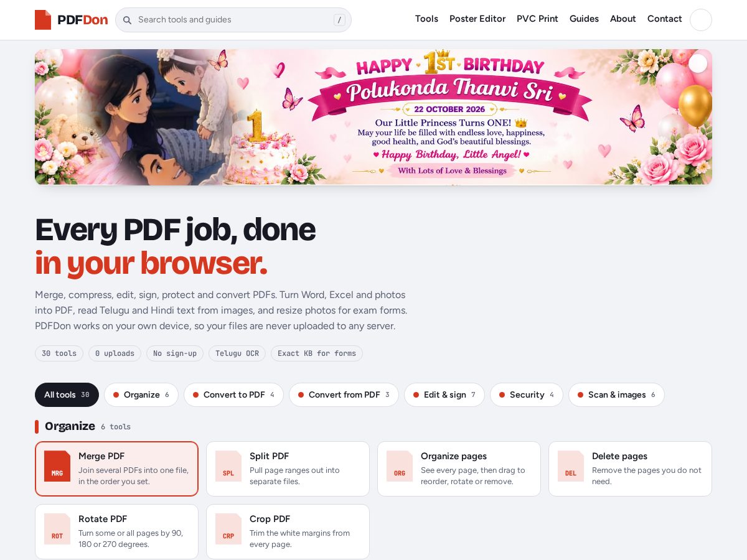This screenshot has width=747, height=560.
Task: Open the Guides nav link
Action: click(x=584, y=19)
